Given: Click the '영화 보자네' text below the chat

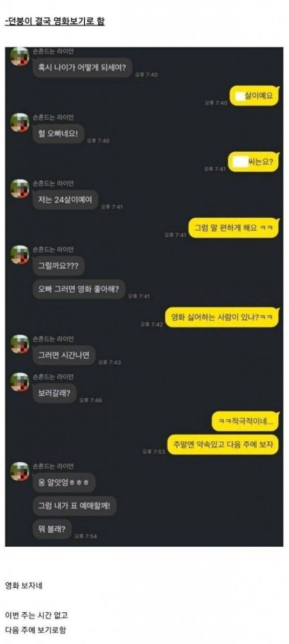Looking at the screenshot, I should click(x=24, y=585).
